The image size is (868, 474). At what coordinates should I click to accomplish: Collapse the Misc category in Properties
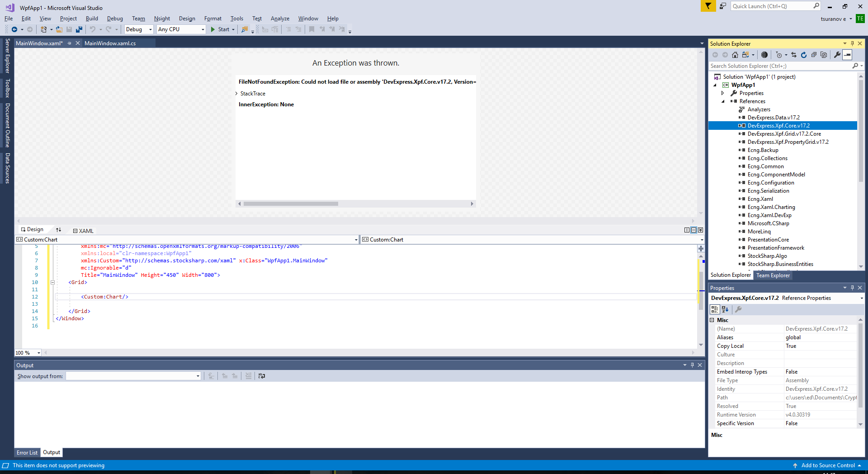[712, 320]
